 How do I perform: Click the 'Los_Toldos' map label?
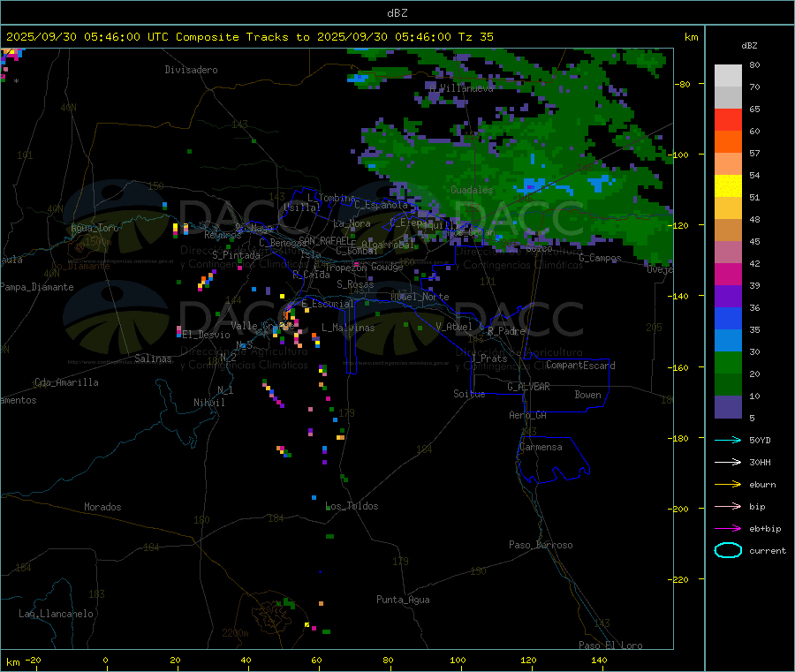tap(352, 506)
